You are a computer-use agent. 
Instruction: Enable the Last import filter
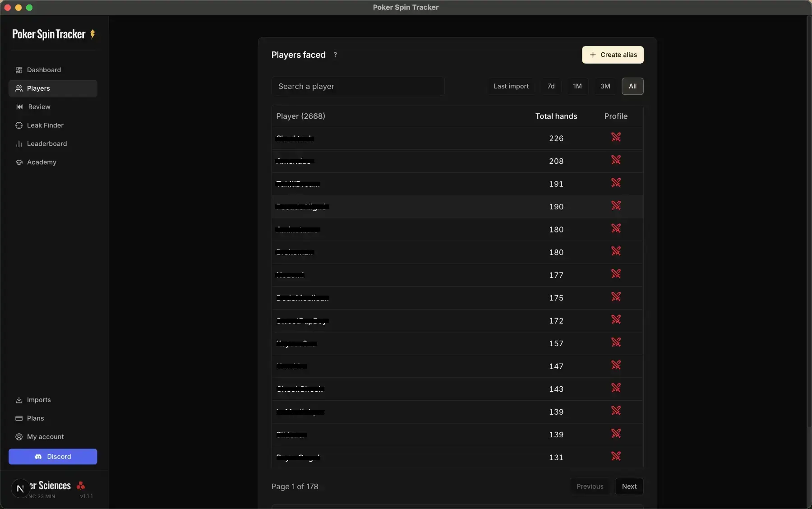[x=511, y=86]
